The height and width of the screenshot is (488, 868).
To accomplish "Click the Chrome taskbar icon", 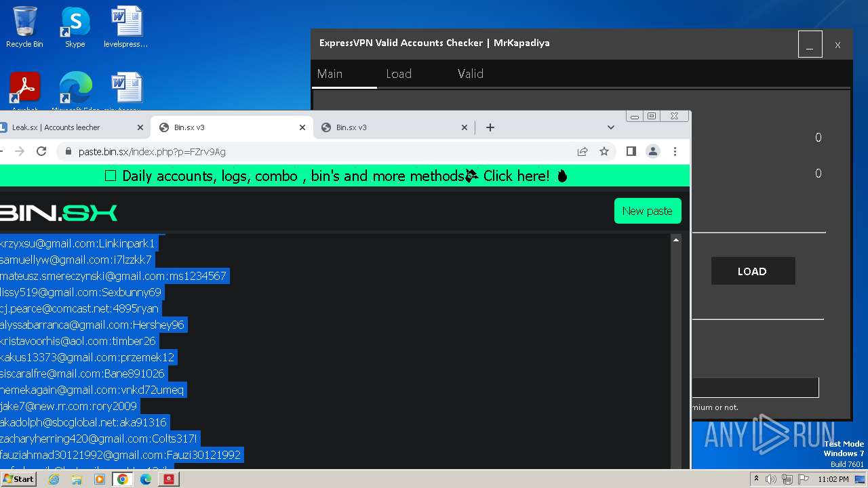I will click(123, 479).
